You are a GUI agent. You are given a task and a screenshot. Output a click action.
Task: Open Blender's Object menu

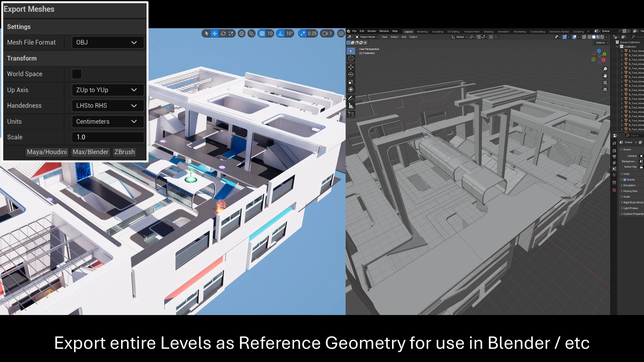pyautogui.click(x=413, y=37)
